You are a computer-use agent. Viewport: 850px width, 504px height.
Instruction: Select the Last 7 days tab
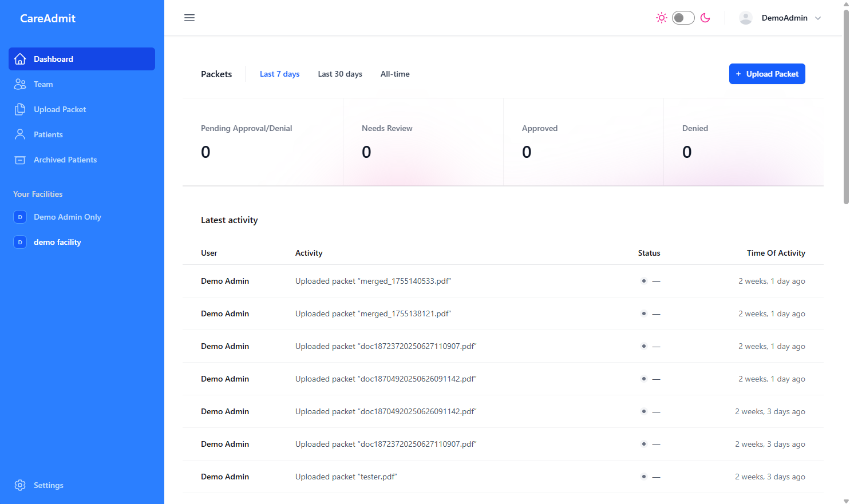[279, 74]
